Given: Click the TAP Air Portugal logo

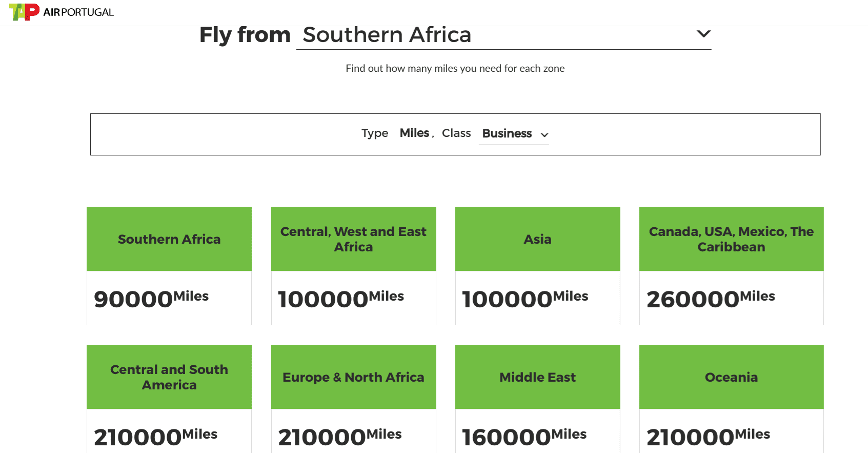Looking at the screenshot, I should point(61,12).
